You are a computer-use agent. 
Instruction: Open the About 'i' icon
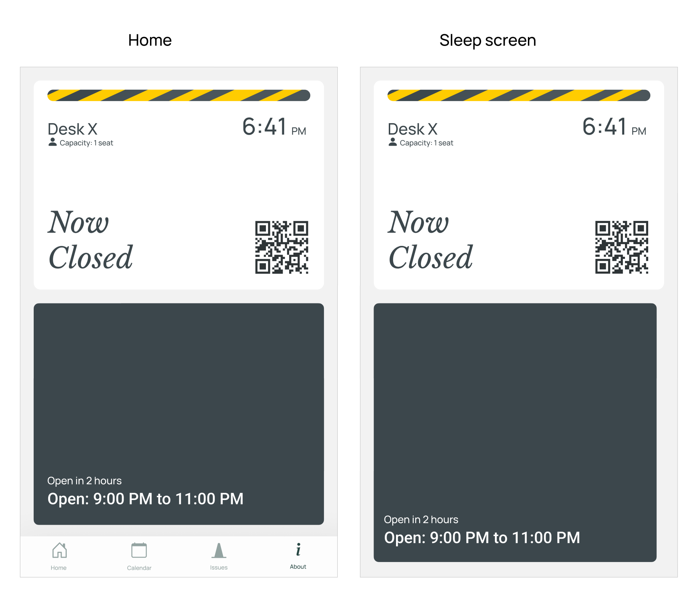(298, 550)
